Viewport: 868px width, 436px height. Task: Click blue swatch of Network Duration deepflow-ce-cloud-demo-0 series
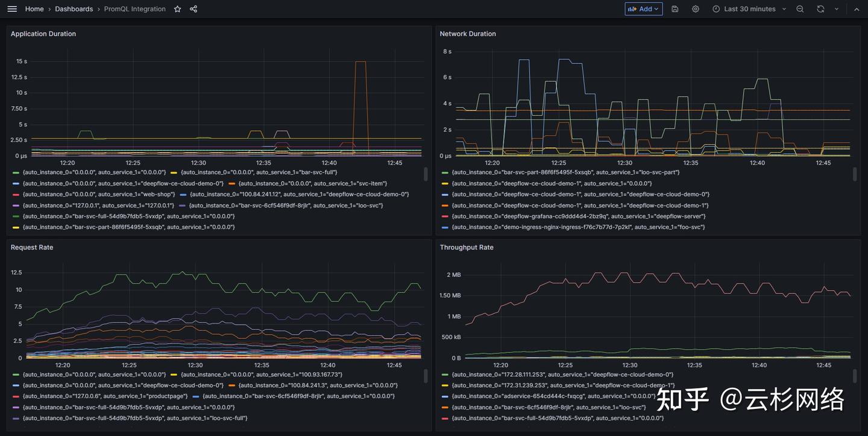click(x=445, y=194)
